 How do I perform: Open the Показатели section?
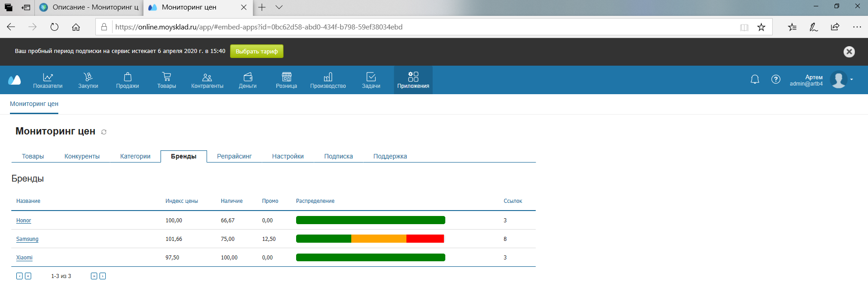click(48, 80)
